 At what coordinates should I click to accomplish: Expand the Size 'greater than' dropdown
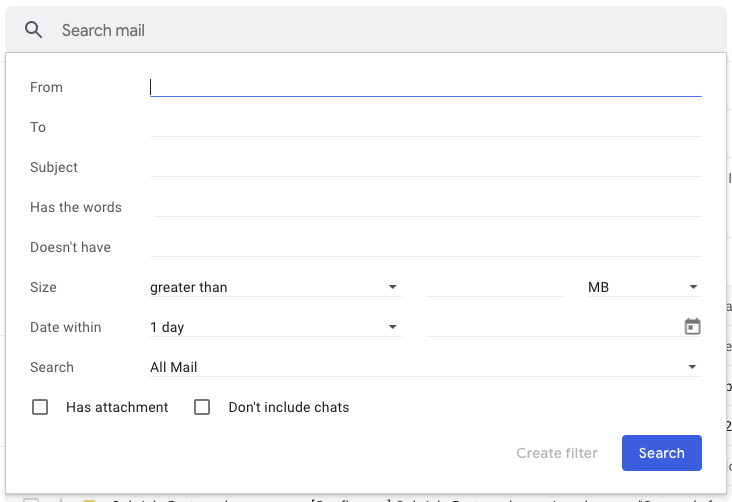pos(275,287)
